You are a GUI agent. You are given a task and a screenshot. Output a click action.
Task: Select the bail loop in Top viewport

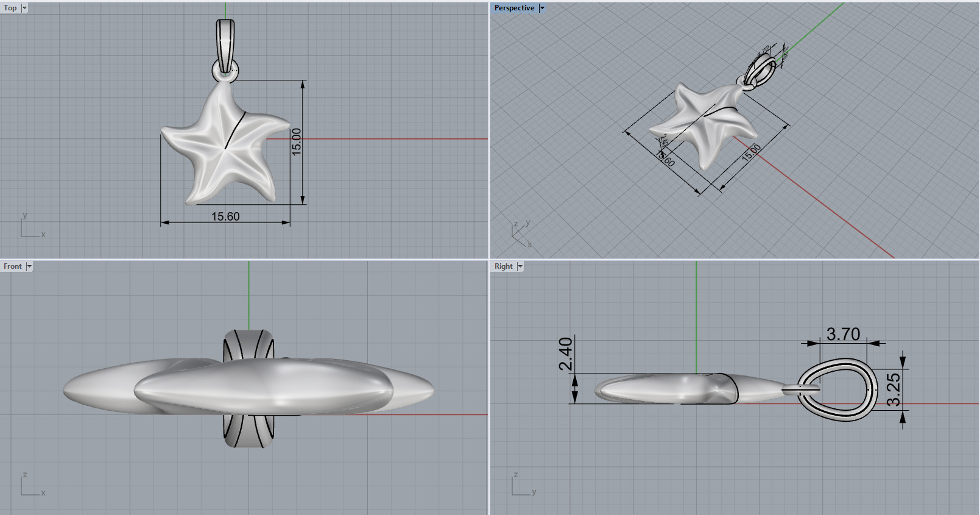point(225,46)
